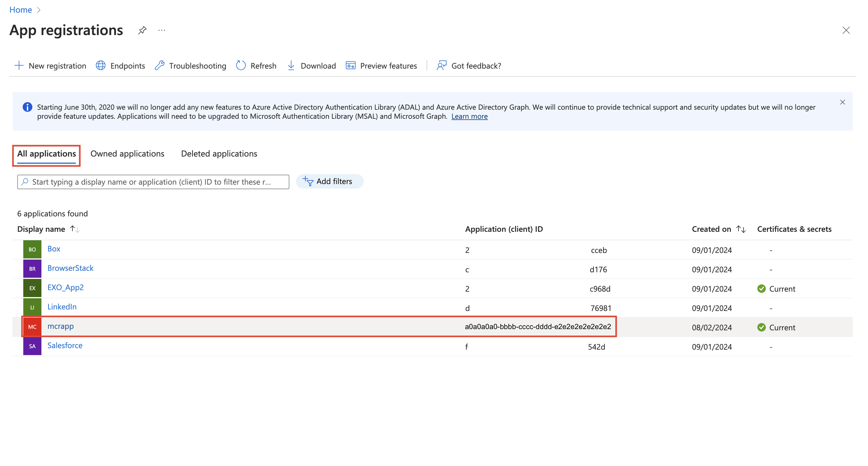Image resolution: width=868 pixels, height=466 pixels.
Task: Open the Salesforce application
Action: coord(65,345)
